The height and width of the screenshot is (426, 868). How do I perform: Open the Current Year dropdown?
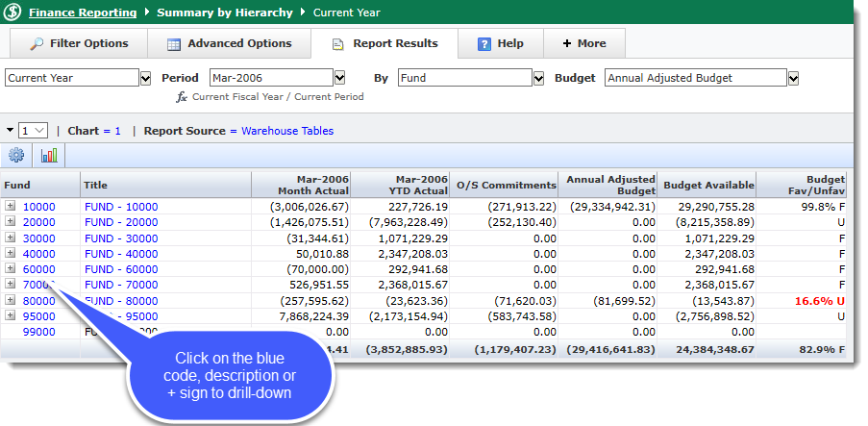point(146,78)
